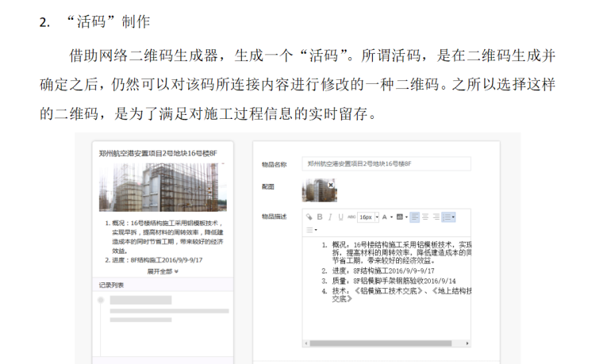The height and width of the screenshot is (364, 603).
Task: Remove the attached building image
Action: tap(332, 184)
